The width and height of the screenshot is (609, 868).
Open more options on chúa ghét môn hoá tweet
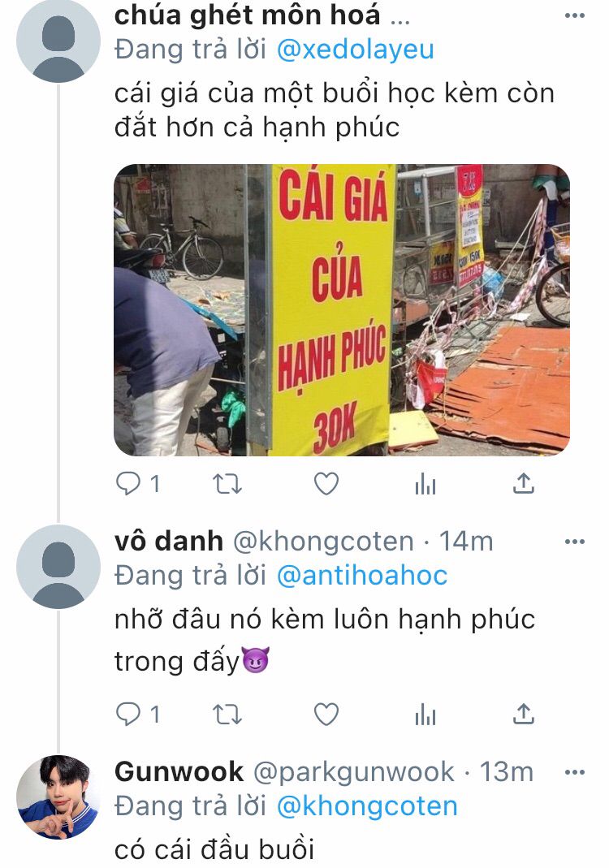(575, 15)
